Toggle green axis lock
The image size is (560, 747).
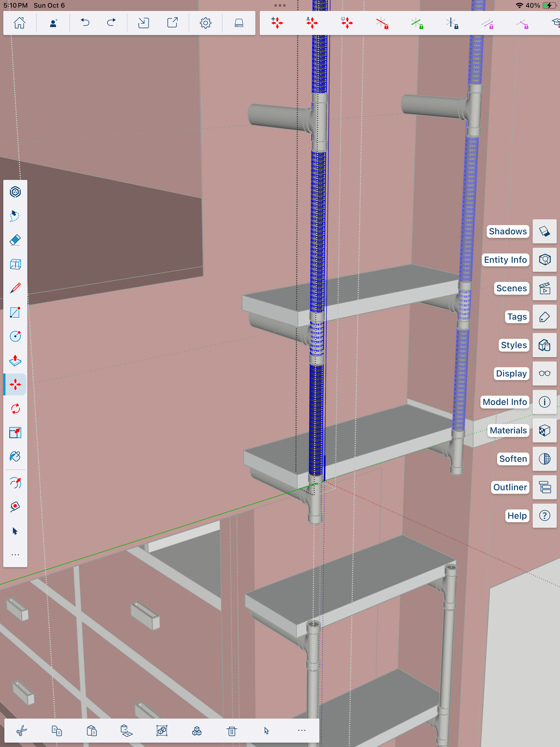pyautogui.click(x=417, y=23)
